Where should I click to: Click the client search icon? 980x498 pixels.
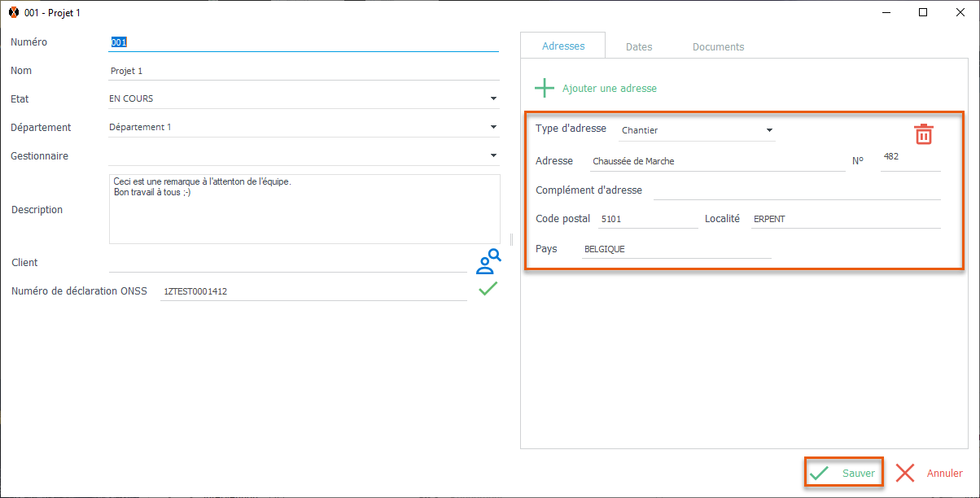coord(488,261)
